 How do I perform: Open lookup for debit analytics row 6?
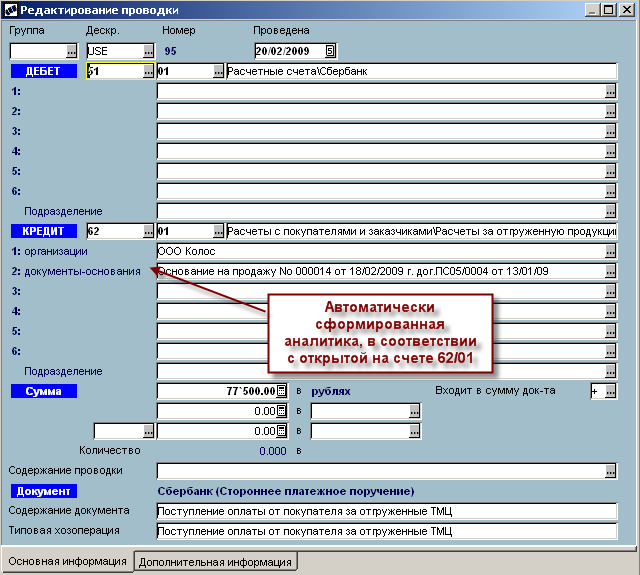[610, 191]
